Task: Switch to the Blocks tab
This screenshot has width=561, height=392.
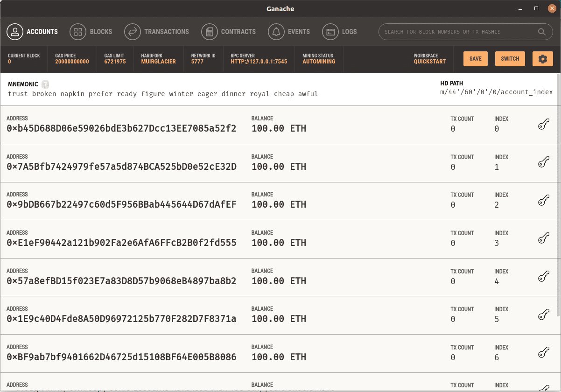Action: point(91,32)
